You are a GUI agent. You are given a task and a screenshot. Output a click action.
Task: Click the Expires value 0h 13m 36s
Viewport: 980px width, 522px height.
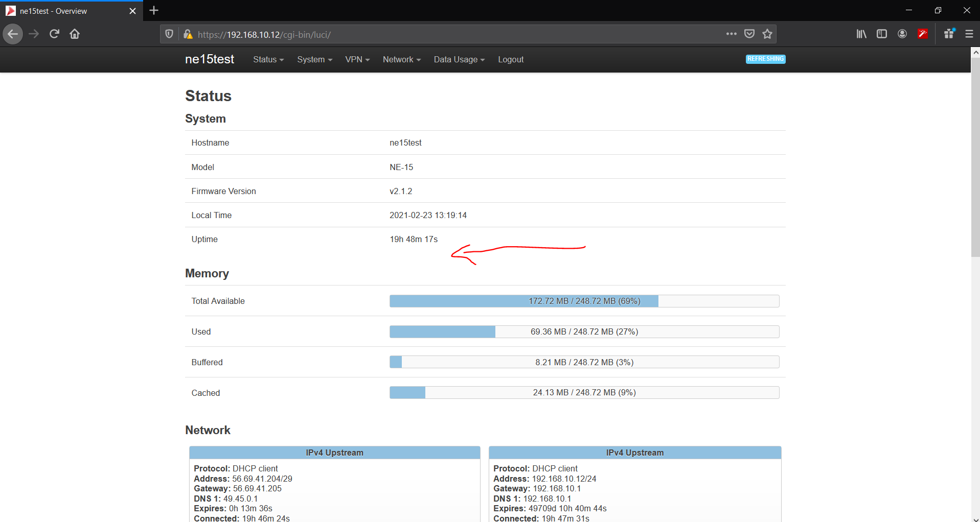(x=250, y=508)
